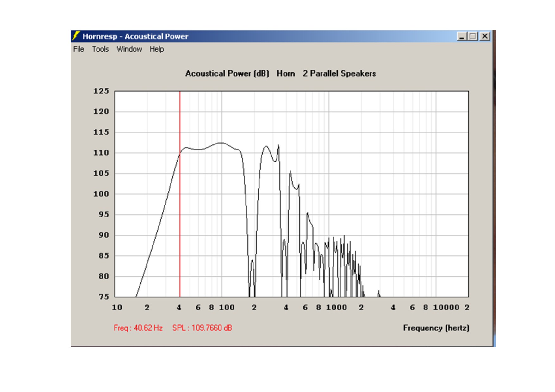This screenshot has width=555, height=392.
Task: Close the Hornresp Acoustical Power window
Action: point(485,36)
